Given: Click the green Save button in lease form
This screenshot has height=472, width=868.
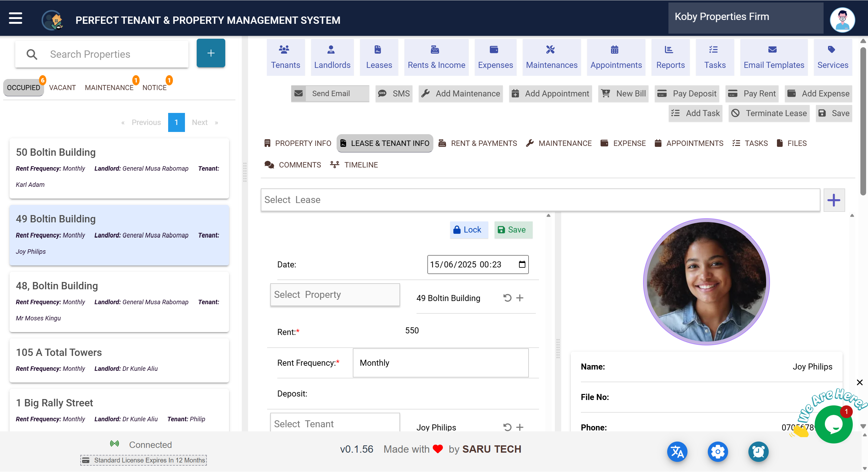Looking at the screenshot, I should 513,230.
